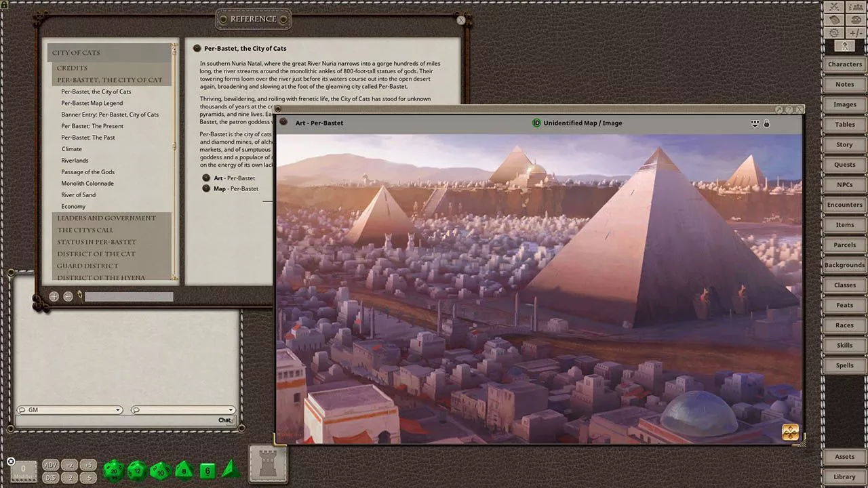Viewport: 868px width, 488px height.
Task: Open the Library button
Action: click(x=844, y=476)
